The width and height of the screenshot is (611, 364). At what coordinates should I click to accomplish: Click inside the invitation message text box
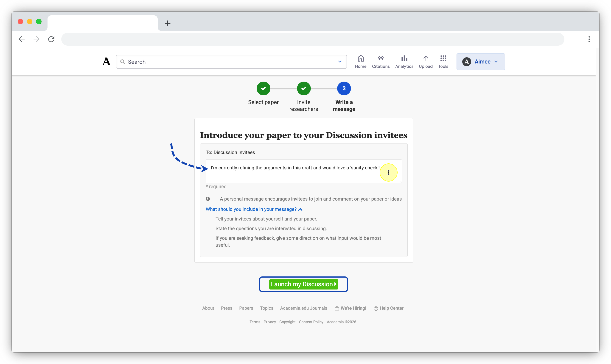click(303, 171)
